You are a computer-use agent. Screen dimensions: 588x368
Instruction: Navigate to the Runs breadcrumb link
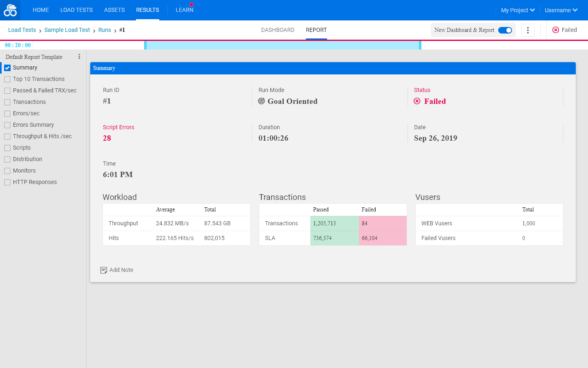[105, 30]
